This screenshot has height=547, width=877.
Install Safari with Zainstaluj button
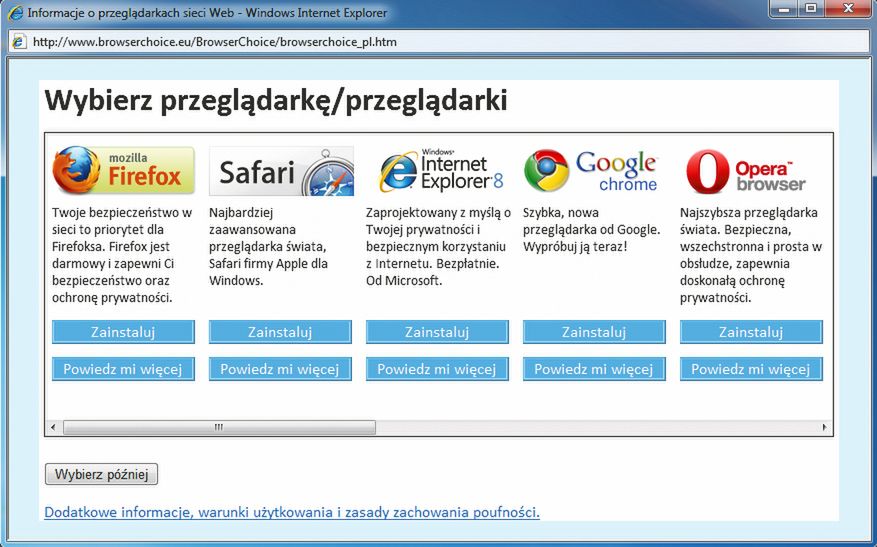(280, 332)
